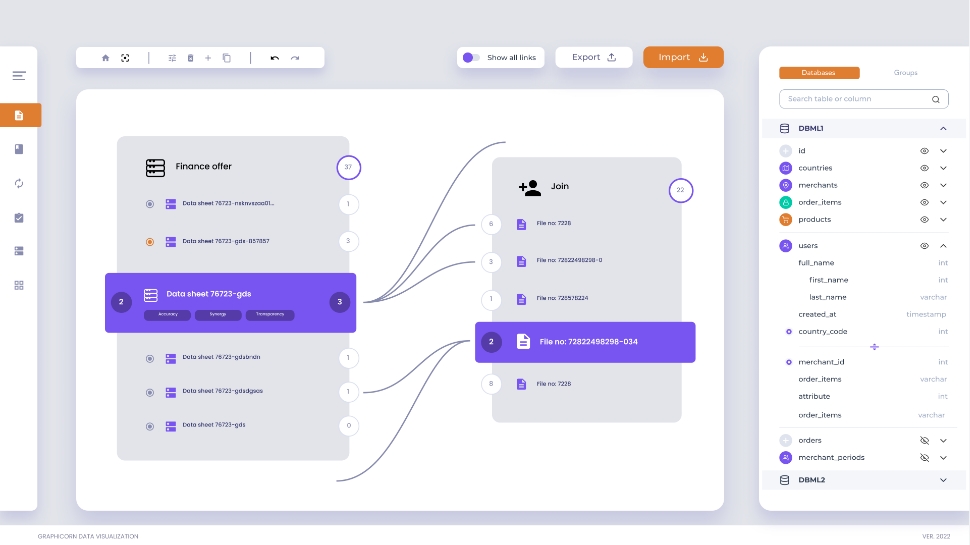Viewport: 970px width, 545px height.
Task: Click the redo arrow in the toolbar
Action: click(x=295, y=58)
